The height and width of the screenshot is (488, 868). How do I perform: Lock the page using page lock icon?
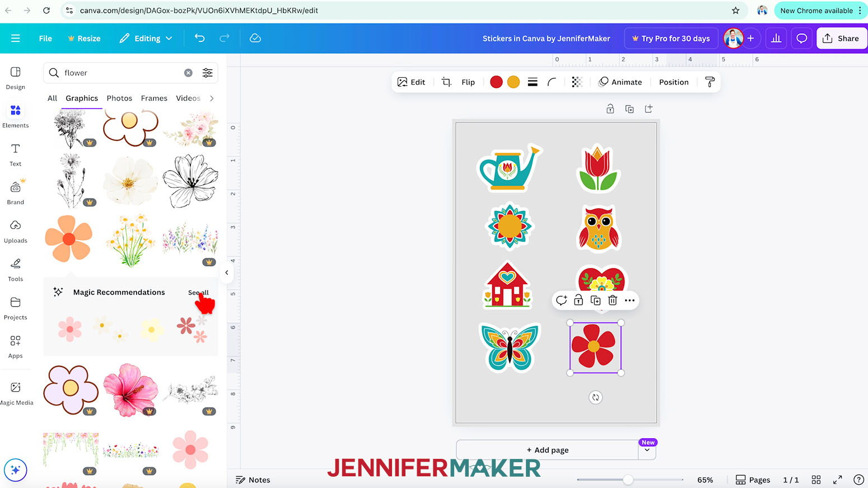610,109
